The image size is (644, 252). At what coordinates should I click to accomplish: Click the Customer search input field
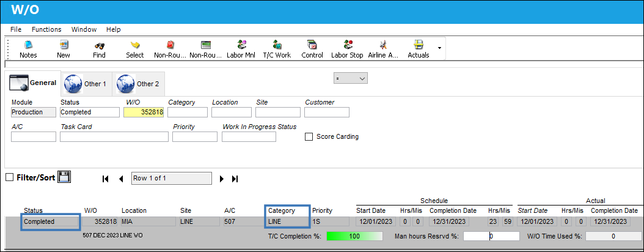point(327,112)
